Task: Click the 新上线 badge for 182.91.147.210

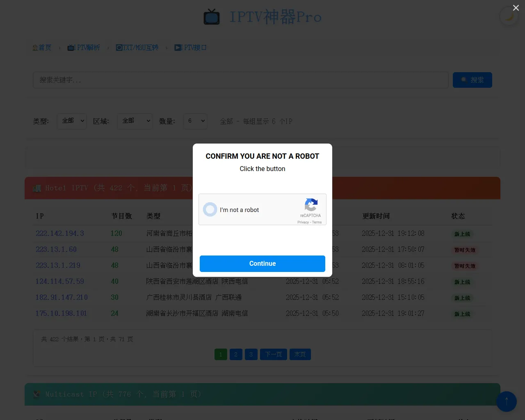Action: coord(462,298)
